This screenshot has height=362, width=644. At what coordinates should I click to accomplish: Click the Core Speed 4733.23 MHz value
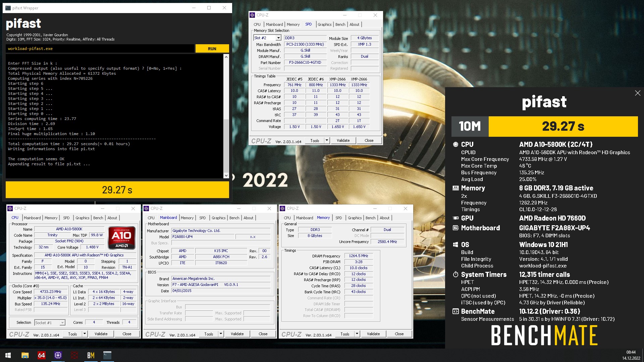51,292
